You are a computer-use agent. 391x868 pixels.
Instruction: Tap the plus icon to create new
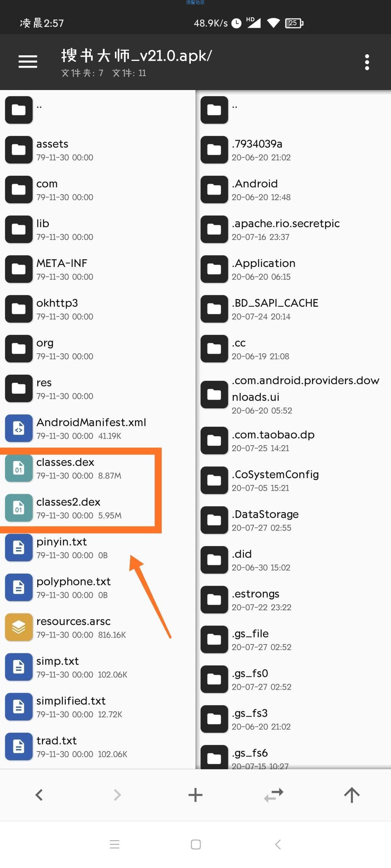[195, 795]
